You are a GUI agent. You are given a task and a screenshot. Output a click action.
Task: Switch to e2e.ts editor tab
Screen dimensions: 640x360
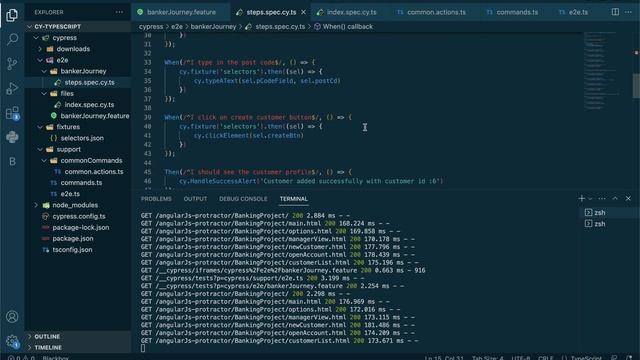pos(578,12)
